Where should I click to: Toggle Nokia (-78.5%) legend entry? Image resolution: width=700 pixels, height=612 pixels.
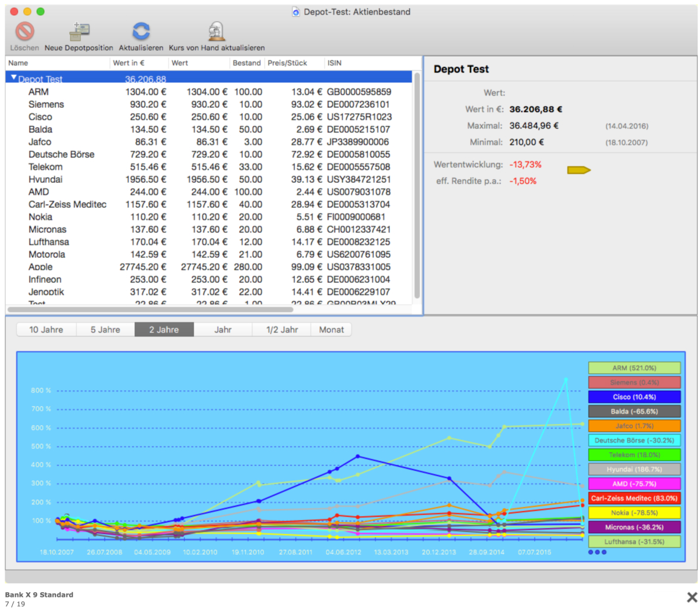pyautogui.click(x=635, y=513)
